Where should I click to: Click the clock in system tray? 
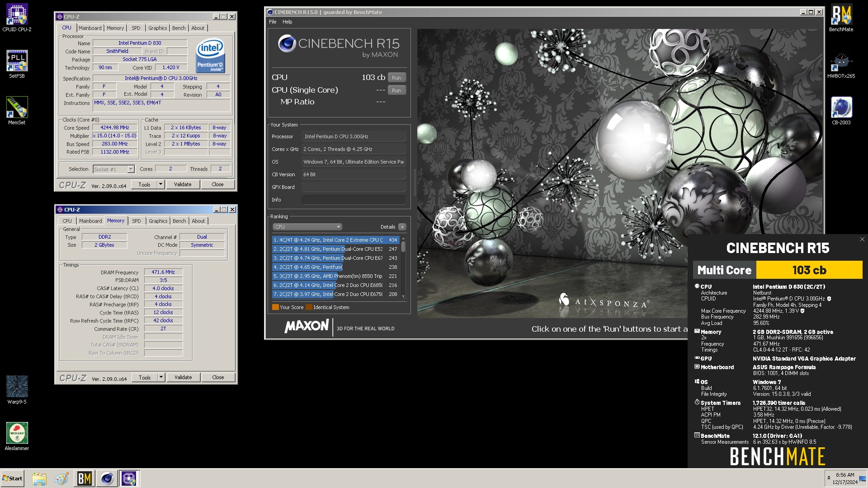(x=845, y=479)
